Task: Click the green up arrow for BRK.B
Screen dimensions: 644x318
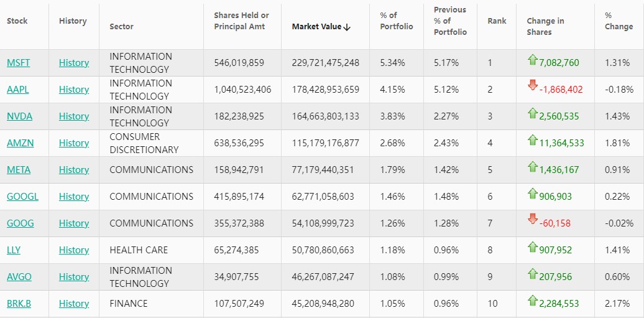Action: (532, 301)
